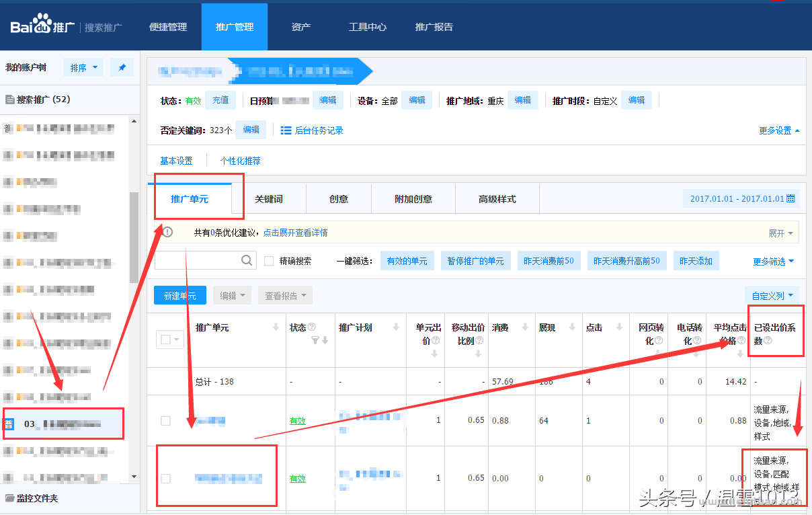This screenshot has width=812, height=515.
Task: Click the magnifier icon in the search box
Action: pos(247,260)
